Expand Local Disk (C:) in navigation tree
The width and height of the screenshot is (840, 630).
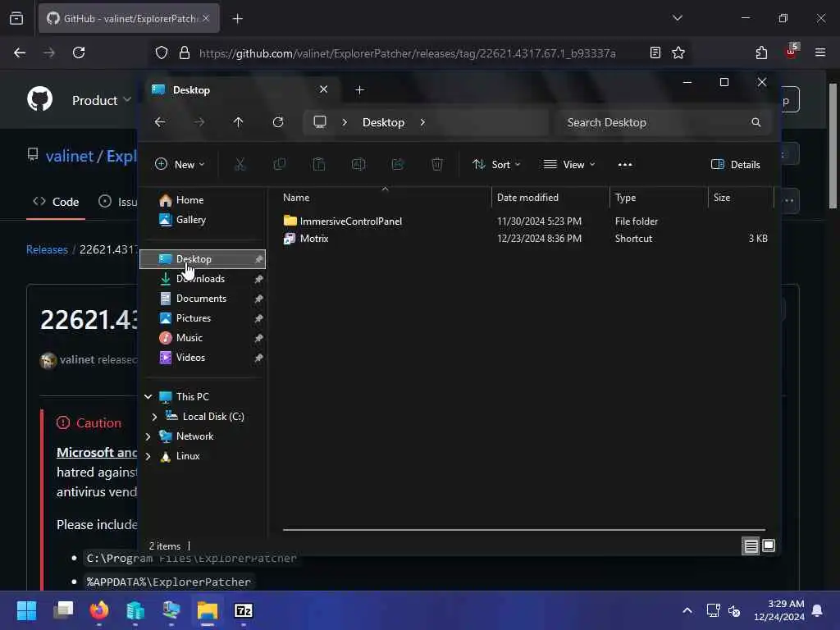pyautogui.click(x=154, y=417)
